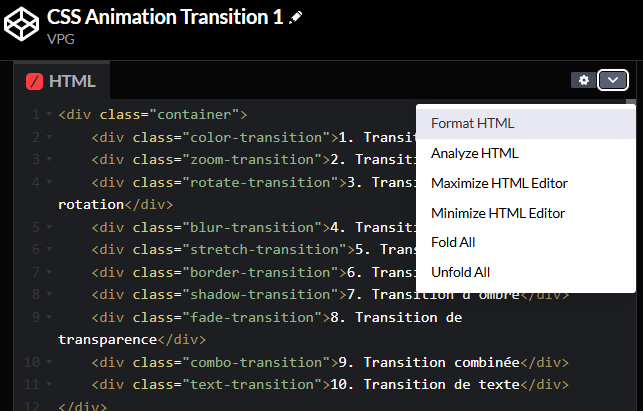Image resolution: width=643 pixels, height=411 pixels.
Task: Fold the container div on line 1
Action: coord(48,115)
